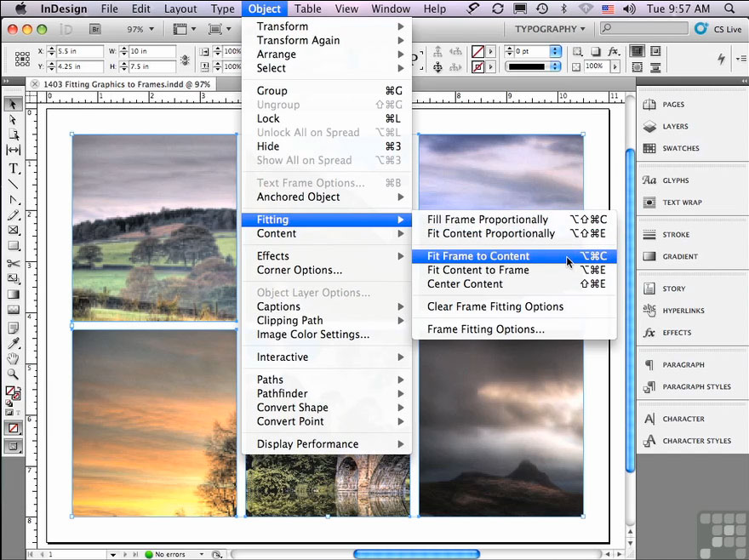
Task: Select the Rectangle Frame tool
Action: (13, 230)
